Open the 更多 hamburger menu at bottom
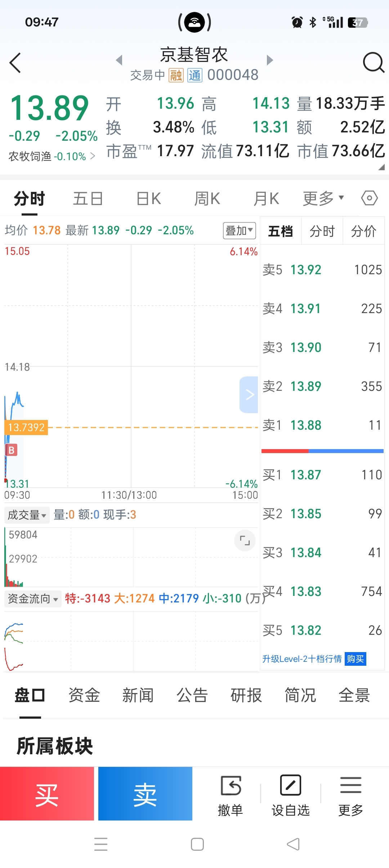The height and width of the screenshot is (868, 389). tap(350, 786)
